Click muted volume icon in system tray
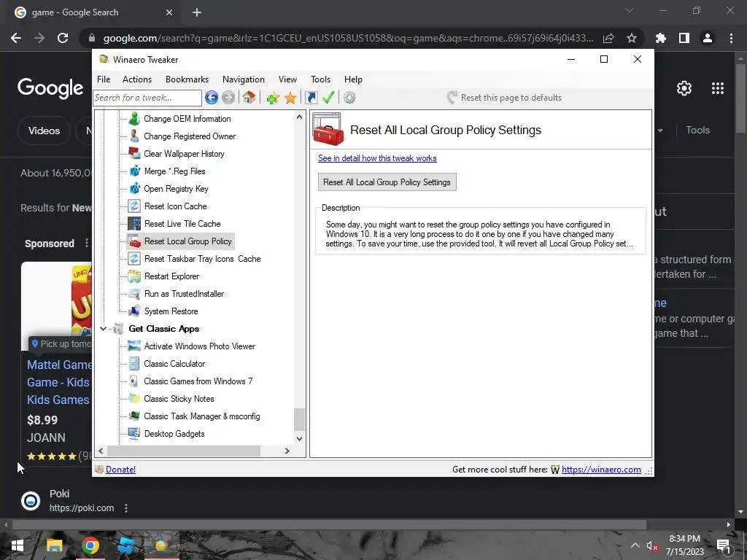 (x=651, y=545)
